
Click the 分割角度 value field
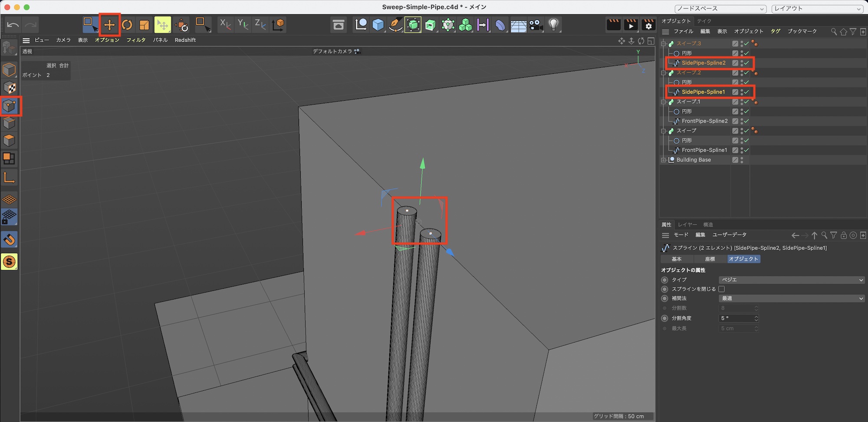point(736,318)
